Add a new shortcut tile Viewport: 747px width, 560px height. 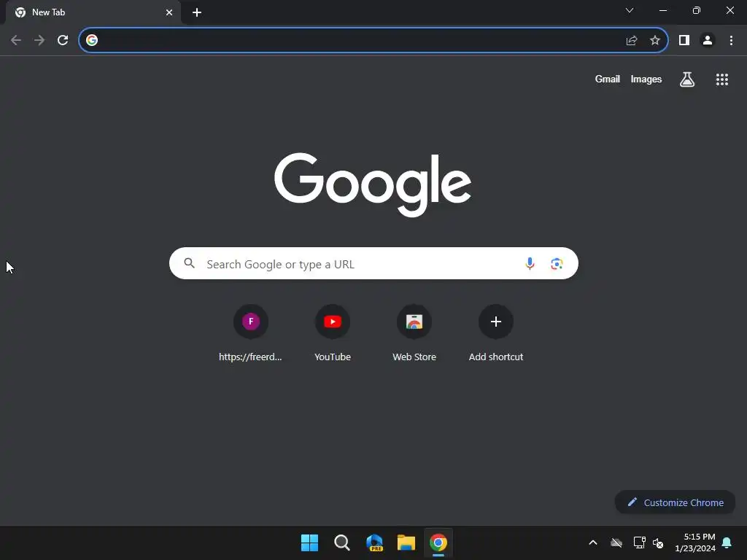click(x=496, y=334)
